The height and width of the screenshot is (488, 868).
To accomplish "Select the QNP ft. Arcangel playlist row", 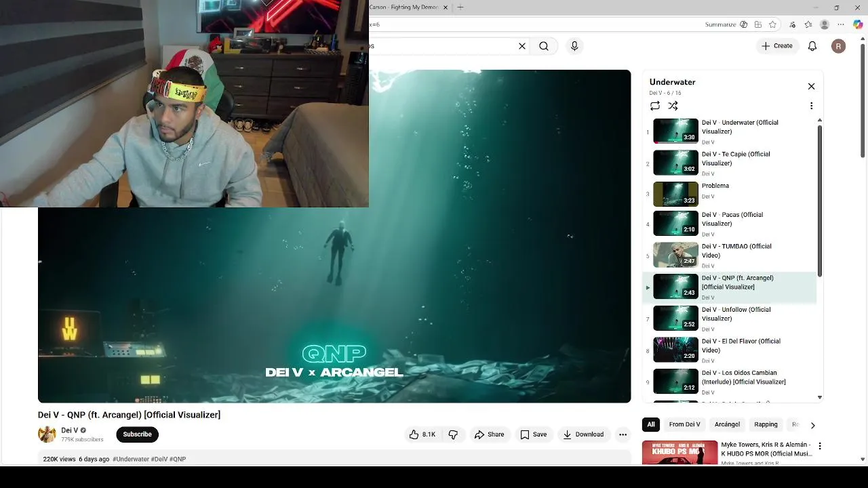I will tap(729, 287).
